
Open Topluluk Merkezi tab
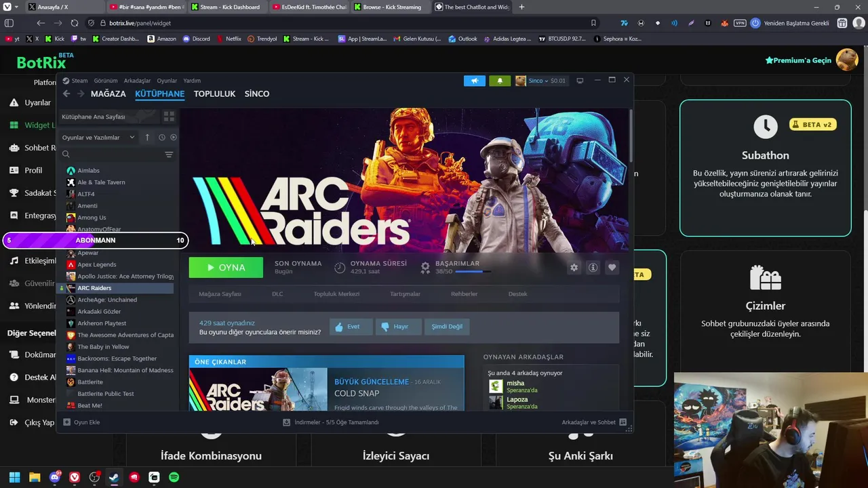(x=336, y=294)
